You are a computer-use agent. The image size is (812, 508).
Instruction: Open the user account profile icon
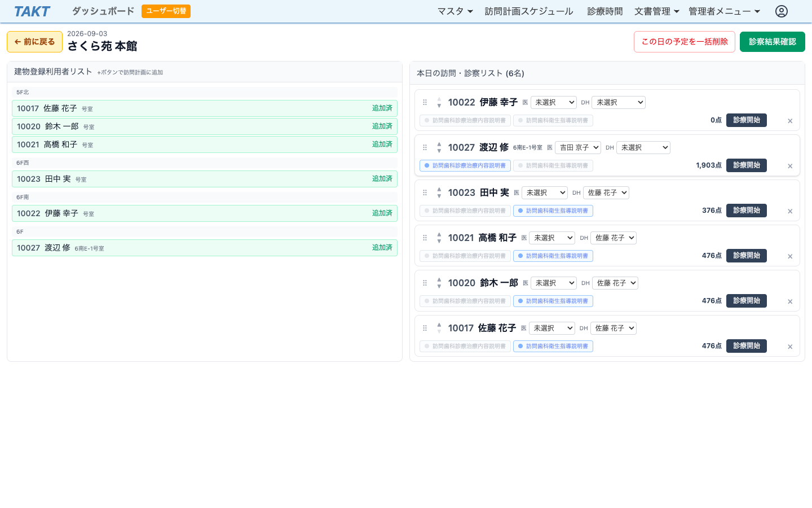pos(781,11)
